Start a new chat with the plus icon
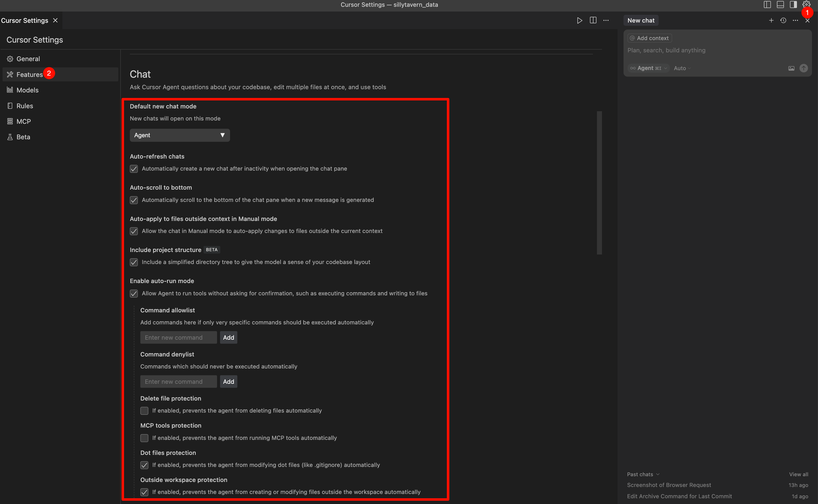The image size is (818, 504). tap(771, 20)
